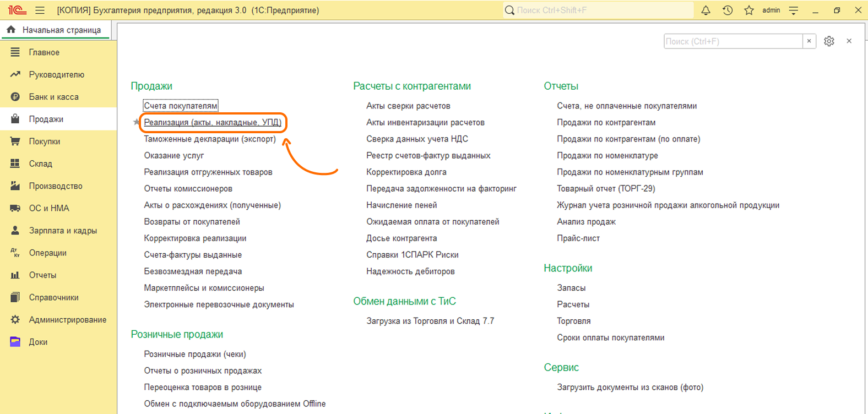Click the global search field Ctrl+Shift+F

click(598, 10)
